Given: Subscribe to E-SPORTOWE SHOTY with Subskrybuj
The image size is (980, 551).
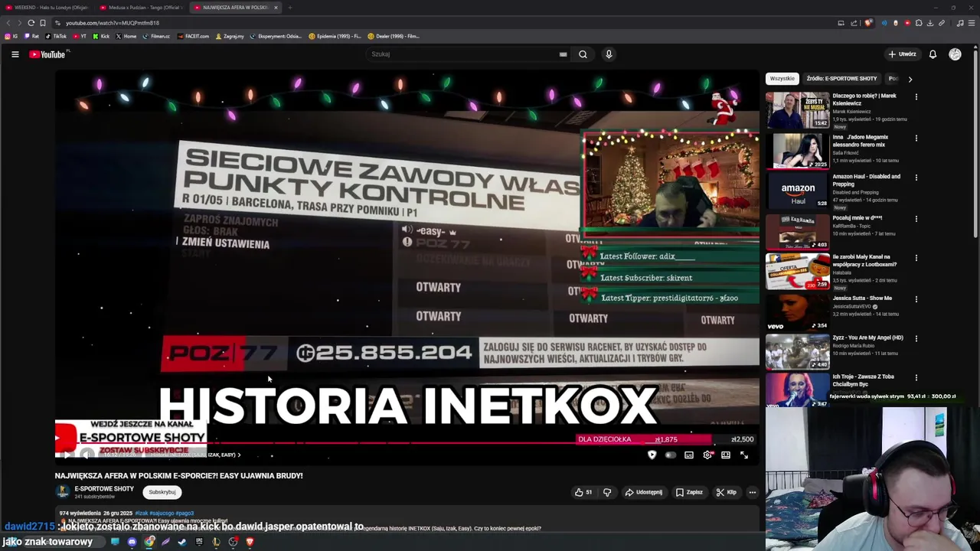Looking at the screenshot, I should [x=162, y=492].
